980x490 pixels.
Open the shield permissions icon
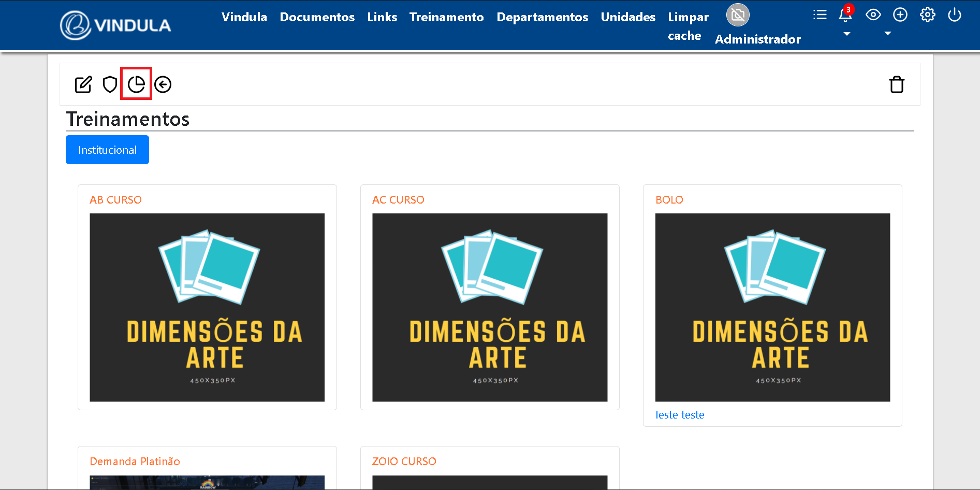coord(110,84)
